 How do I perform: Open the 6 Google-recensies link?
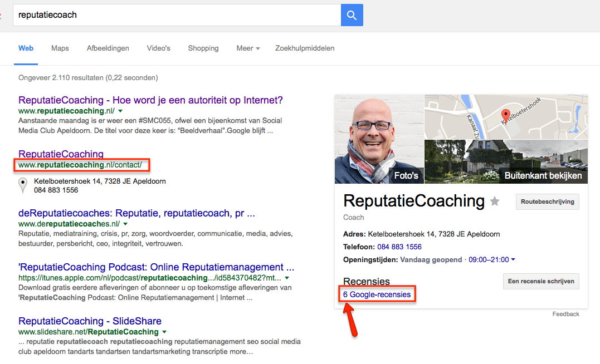click(x=377, y=294)
